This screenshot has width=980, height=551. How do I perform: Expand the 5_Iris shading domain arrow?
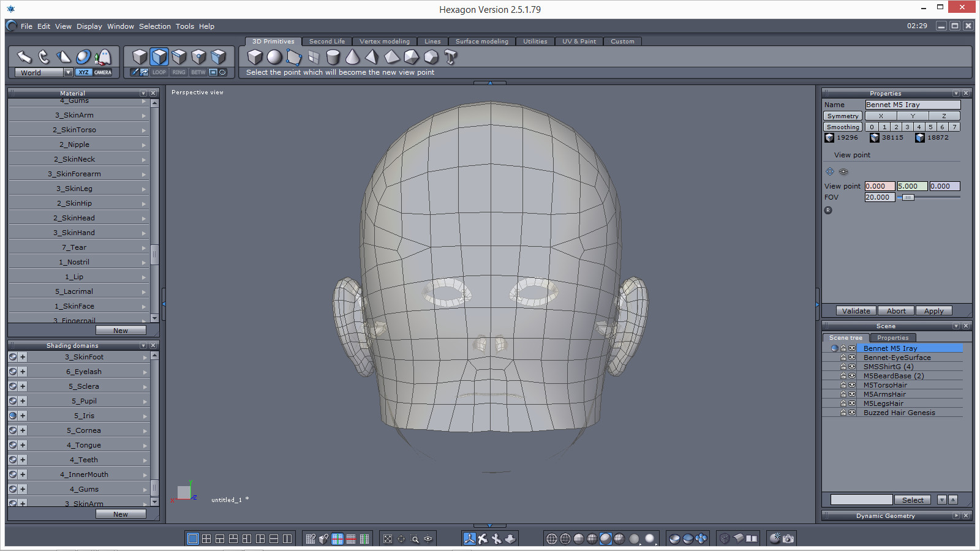click(145, 416)
